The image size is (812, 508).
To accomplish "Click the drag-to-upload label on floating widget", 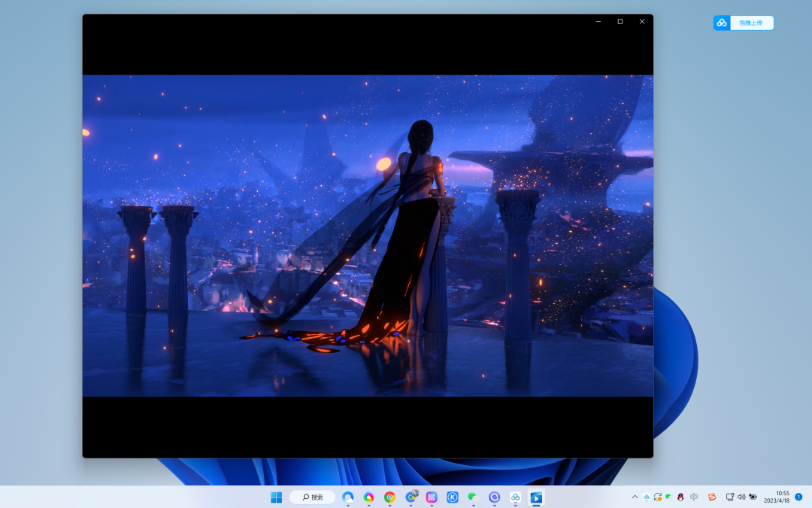I will click(x=751, y=23).
